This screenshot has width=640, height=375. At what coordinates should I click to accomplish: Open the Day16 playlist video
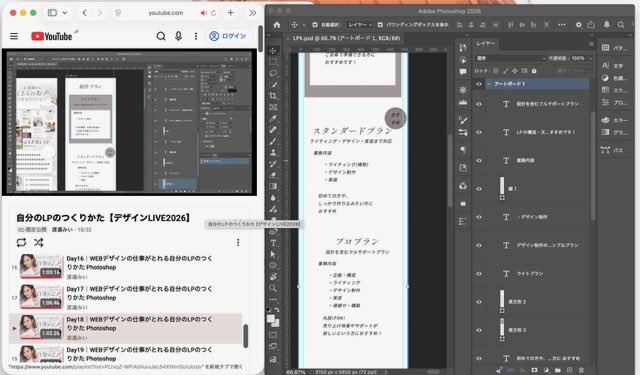click(127, 267)
